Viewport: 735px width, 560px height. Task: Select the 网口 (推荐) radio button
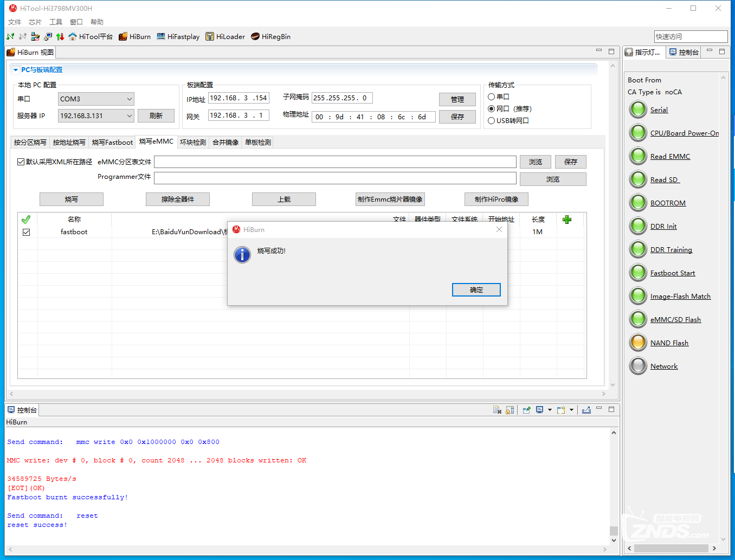coord(491,108)
